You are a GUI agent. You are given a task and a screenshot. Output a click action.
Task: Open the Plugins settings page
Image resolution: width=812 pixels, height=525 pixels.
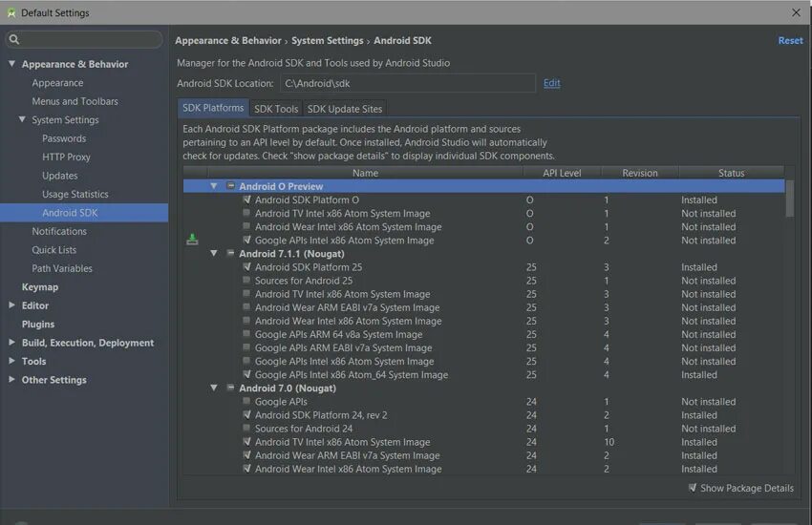click(38, 325)
